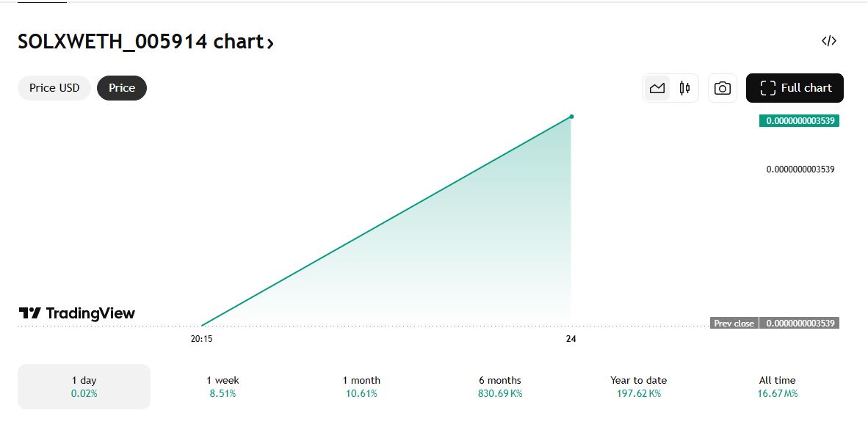Open embed code icon
This screenshot has width=868, height=427.
[829, 41]
